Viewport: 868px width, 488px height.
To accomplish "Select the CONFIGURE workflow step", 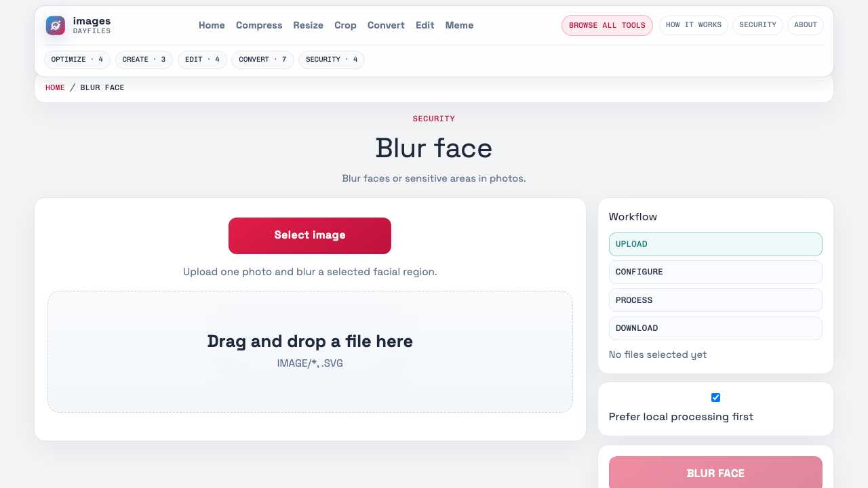I will tap(715, 272).
